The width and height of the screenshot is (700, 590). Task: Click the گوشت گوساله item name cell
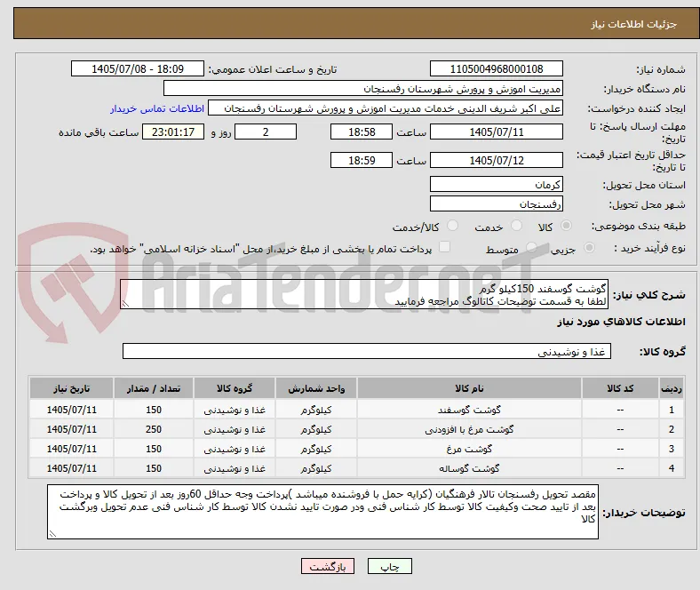click(x=469, y=468)
